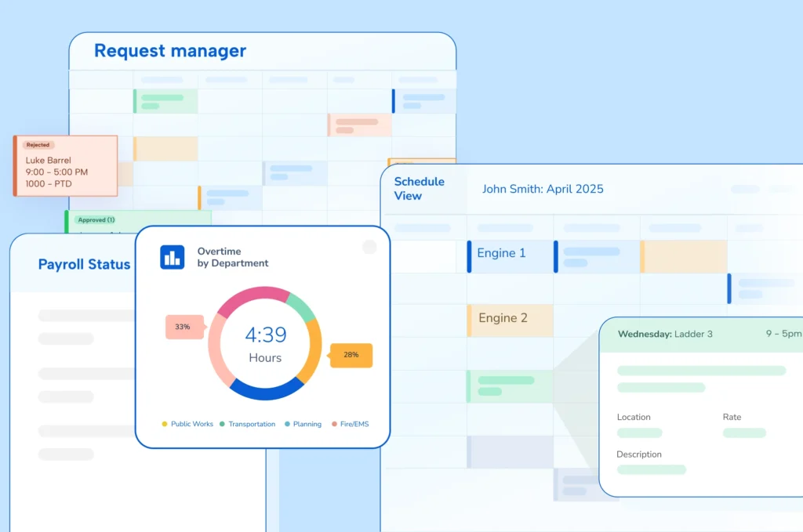The image size is (803, 532).
Task: Click the 33% chart callout label
Action: [x=183, y=327]
